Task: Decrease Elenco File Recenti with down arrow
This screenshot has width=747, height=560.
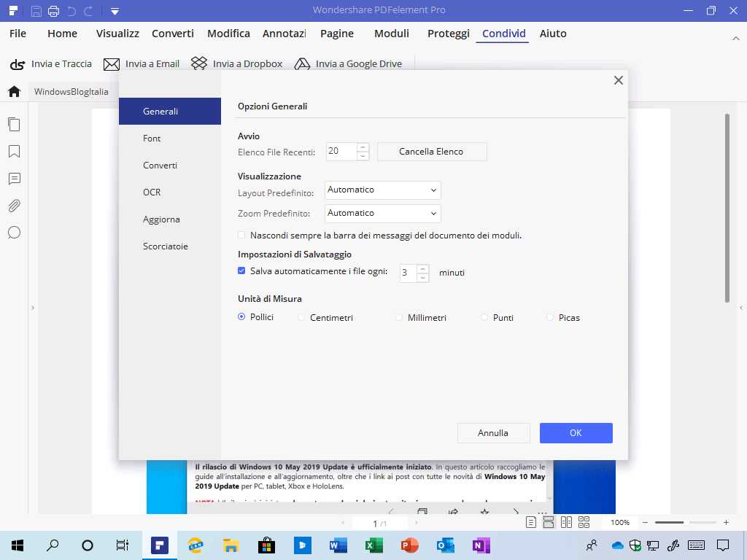Action: [363, 156]
